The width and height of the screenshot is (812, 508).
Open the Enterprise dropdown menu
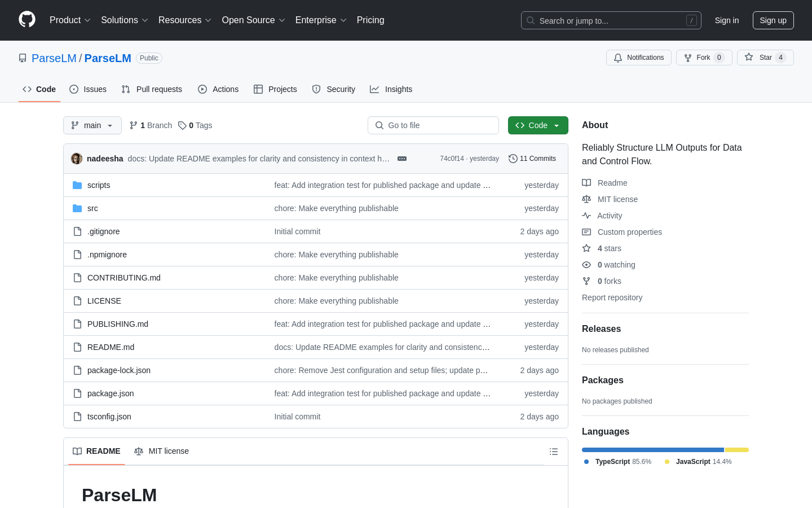[321, 20]
